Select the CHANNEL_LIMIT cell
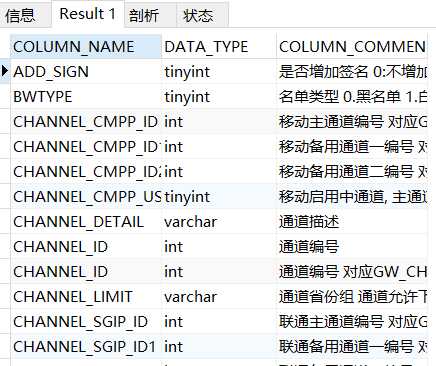 point(86,297)
